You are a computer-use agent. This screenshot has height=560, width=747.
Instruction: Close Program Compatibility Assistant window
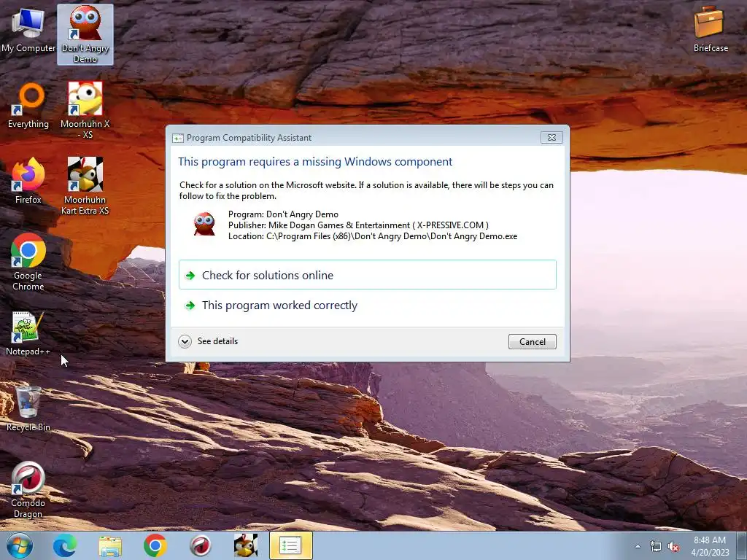coord(551,138)
